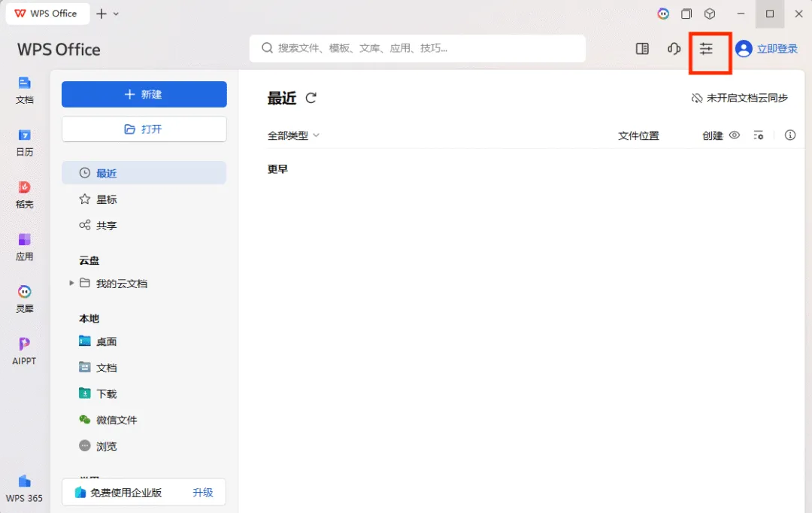812x513 pixels.
Task: Click the search magnifier icon
Action: click(267, 48)
